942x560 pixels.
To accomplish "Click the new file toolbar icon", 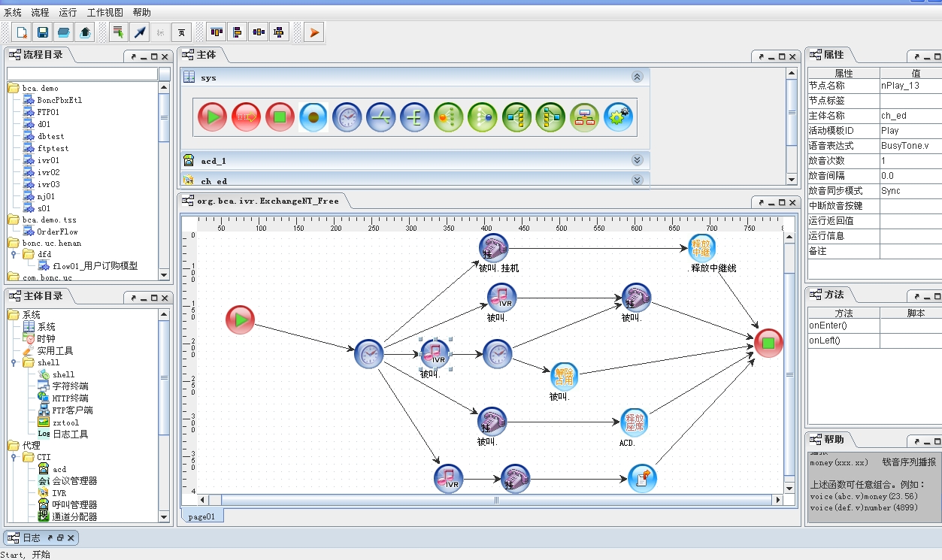I will (22, 32).
